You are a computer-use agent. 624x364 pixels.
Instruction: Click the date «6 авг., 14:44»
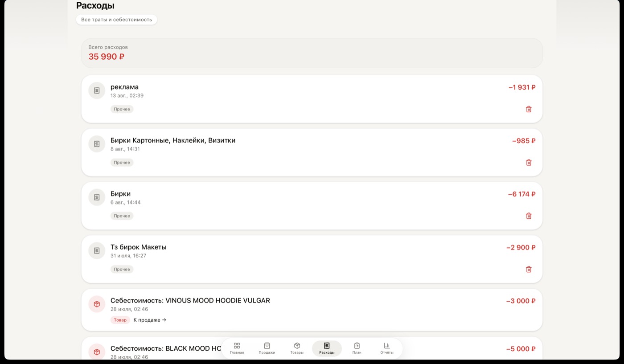pos(126,203)
